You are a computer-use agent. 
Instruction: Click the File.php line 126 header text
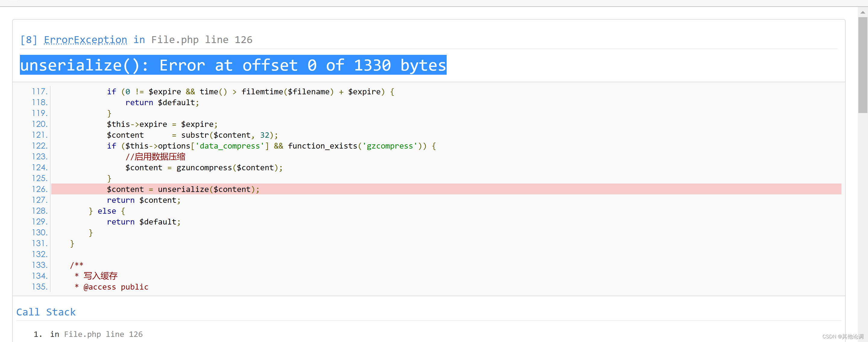202,40
